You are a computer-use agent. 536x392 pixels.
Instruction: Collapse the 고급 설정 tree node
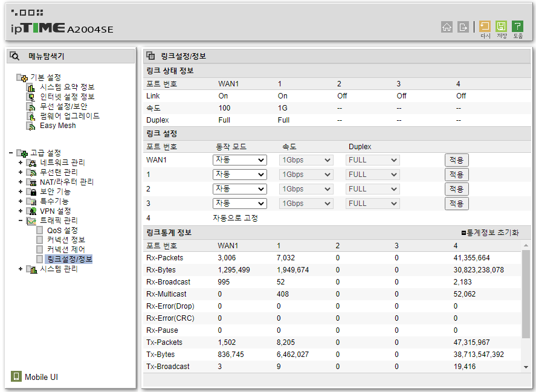click(x=11, y=153)
